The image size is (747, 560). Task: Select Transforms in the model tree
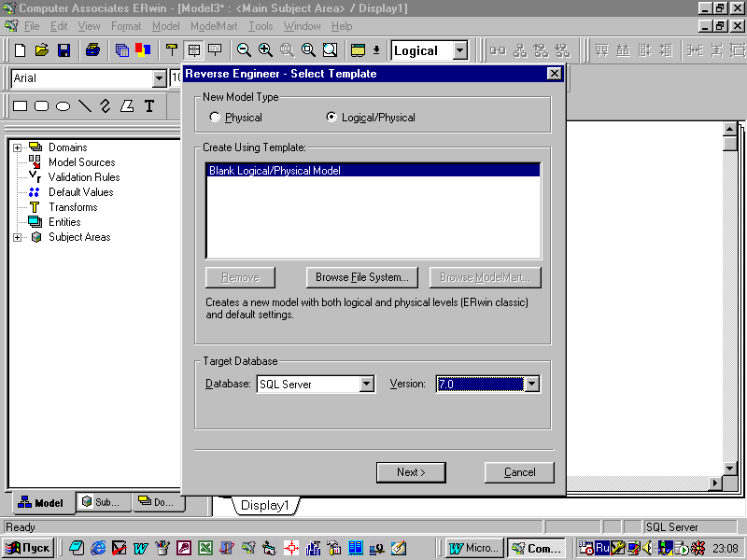pyautogui.click(x=73, y=207)
